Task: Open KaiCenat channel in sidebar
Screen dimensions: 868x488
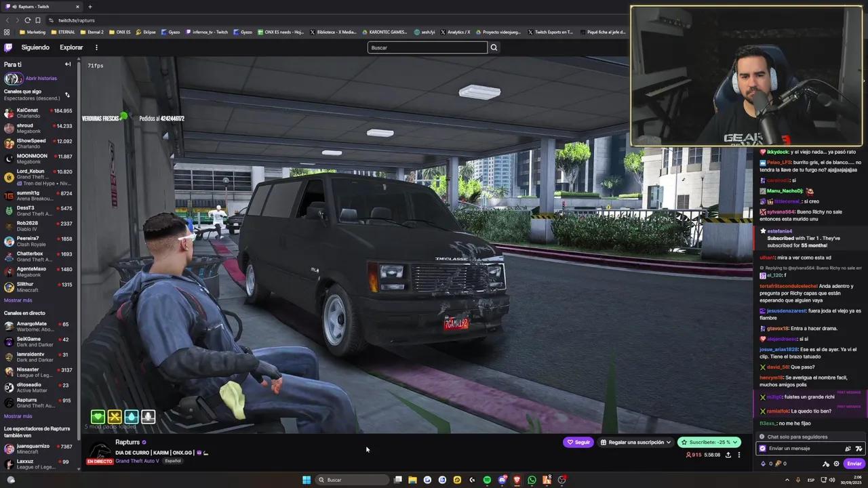Action: [x=39, y=113]
